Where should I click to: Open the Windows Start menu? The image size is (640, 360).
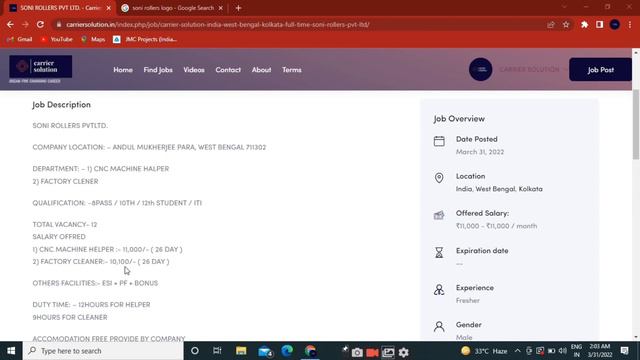[x=11, y=351]
